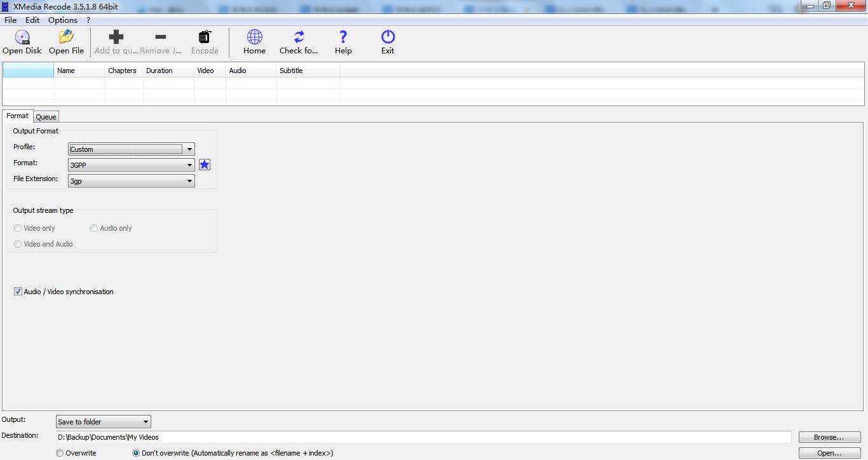Click the Browse... button
Image resolution: width=868 pixels, height=460 pixels.
(x=829, y=437)
